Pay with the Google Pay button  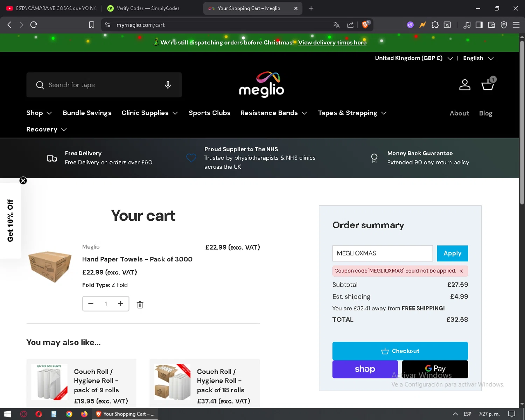point(435,369)
